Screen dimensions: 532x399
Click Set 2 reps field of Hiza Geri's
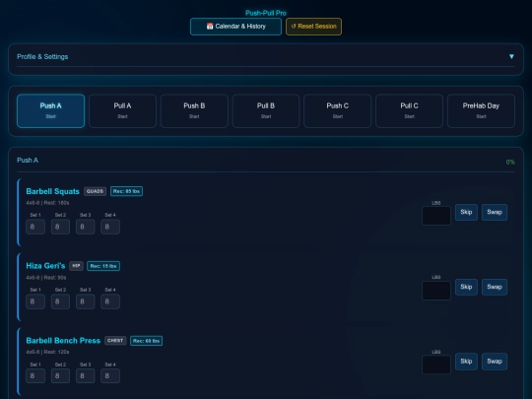tap(60, 301)
